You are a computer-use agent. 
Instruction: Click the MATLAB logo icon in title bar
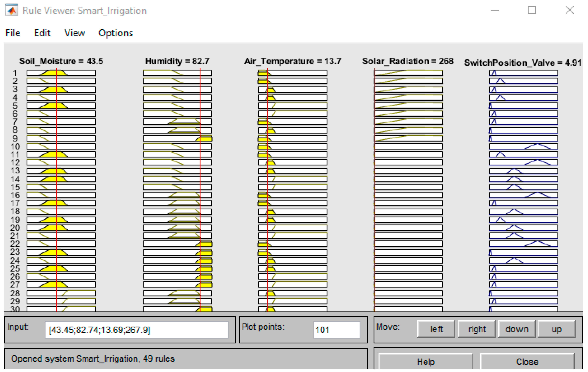click(11, 10)
